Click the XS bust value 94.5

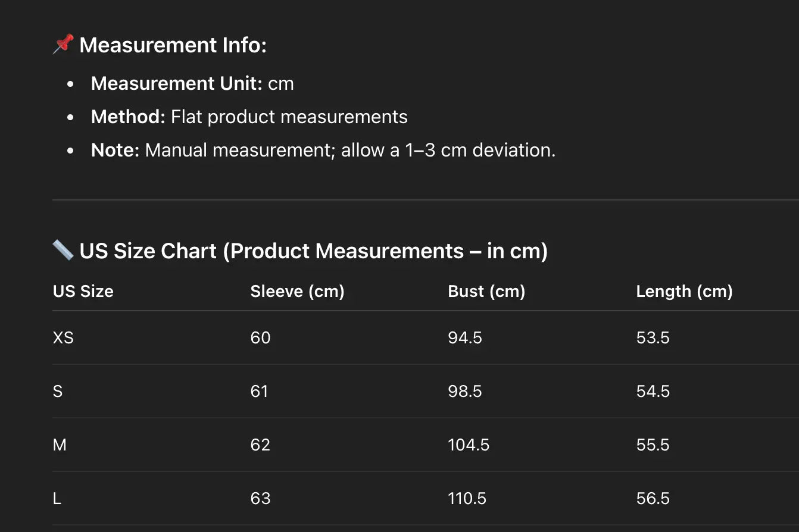point(465,337)
